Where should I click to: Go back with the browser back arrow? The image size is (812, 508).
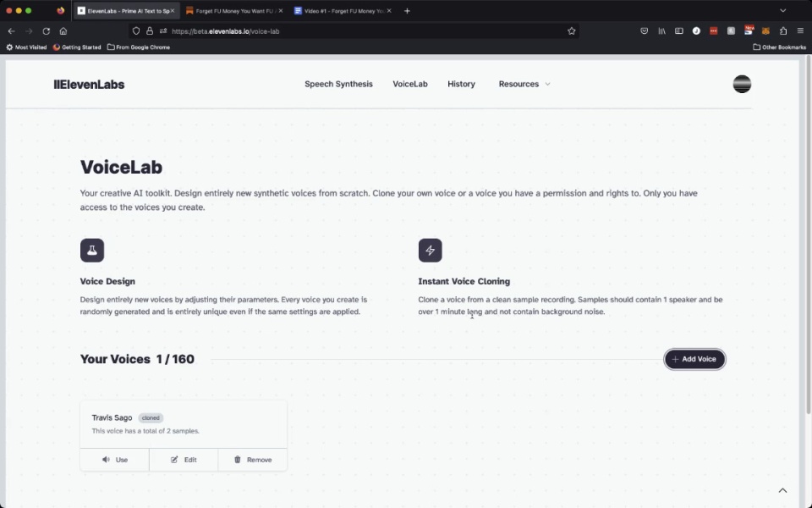tap(11, 31)
